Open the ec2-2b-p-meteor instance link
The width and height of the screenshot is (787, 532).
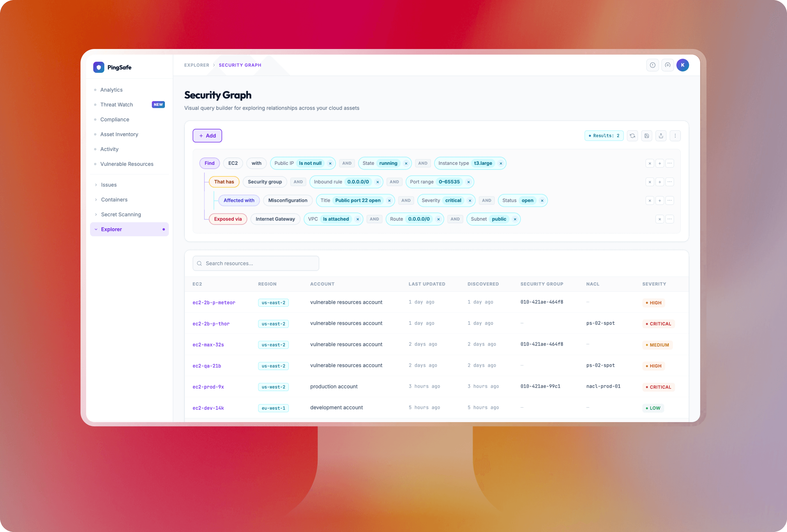(214, 303)
